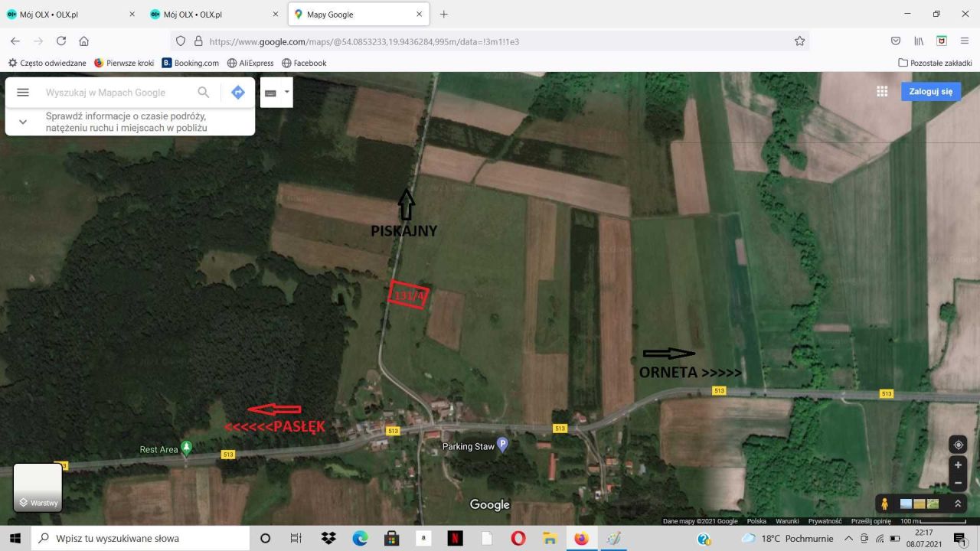
Task: Show site security lock info
Action: click(198, 41)
